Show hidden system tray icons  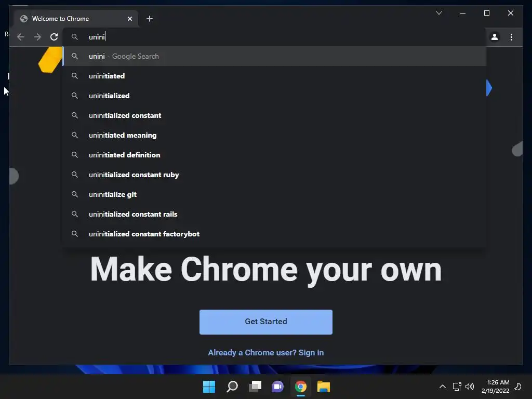point(443,387)
